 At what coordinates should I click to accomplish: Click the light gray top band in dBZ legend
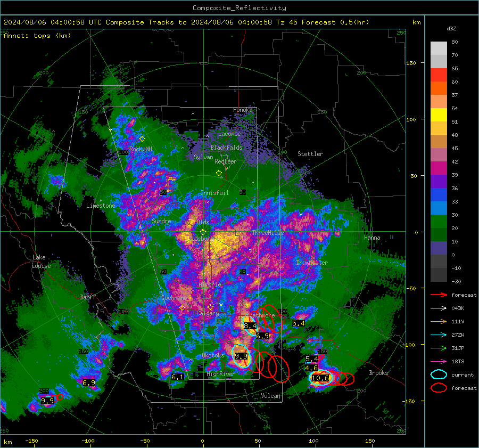tap(439, 48)
